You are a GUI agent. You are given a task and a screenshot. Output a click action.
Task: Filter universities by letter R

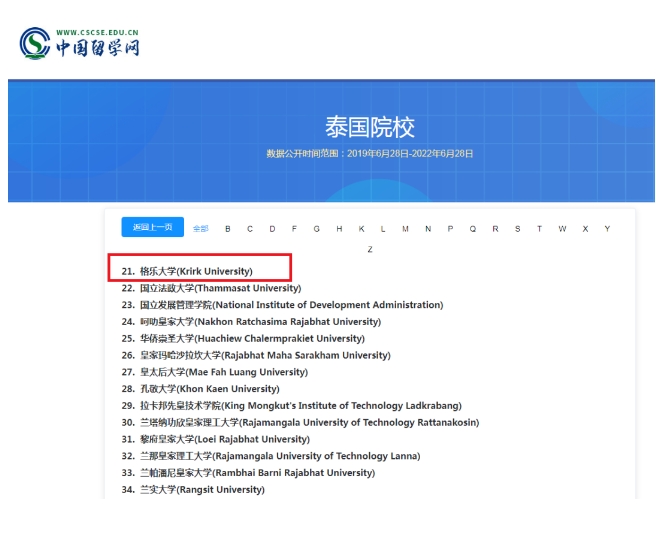(x=495, y=229)
